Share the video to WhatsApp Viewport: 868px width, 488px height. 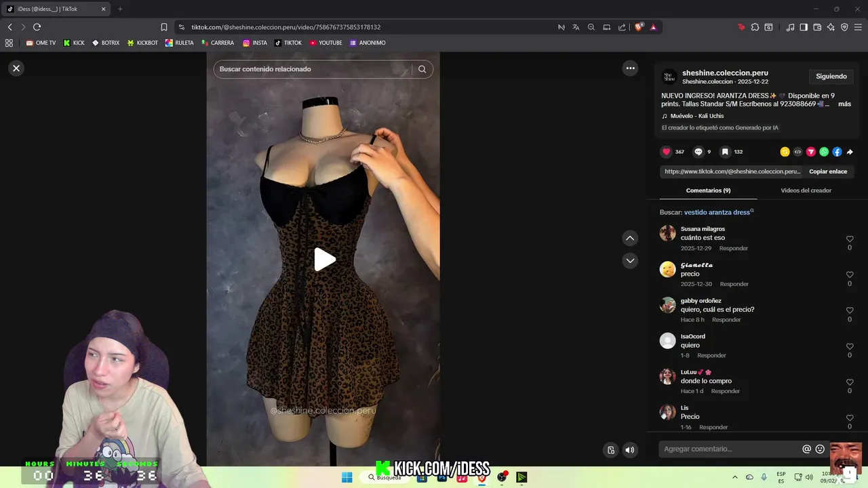coord(824,152)
